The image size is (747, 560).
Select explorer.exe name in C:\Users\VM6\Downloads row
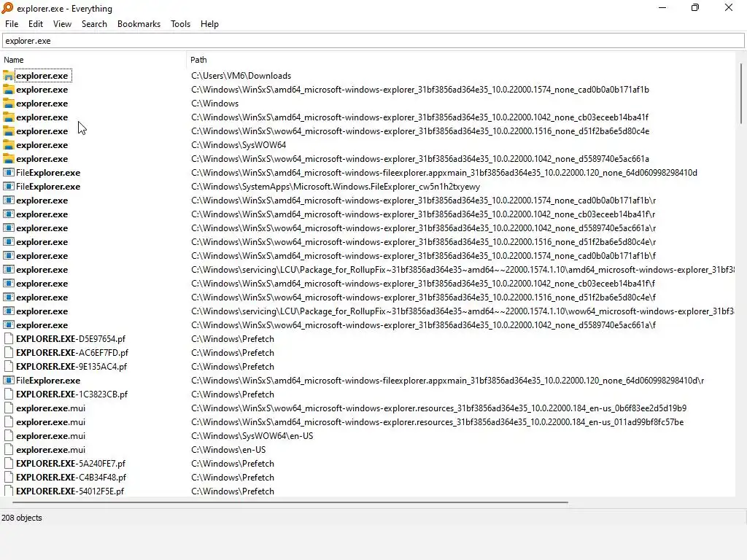pyautogui.click(x=42, y=76)
